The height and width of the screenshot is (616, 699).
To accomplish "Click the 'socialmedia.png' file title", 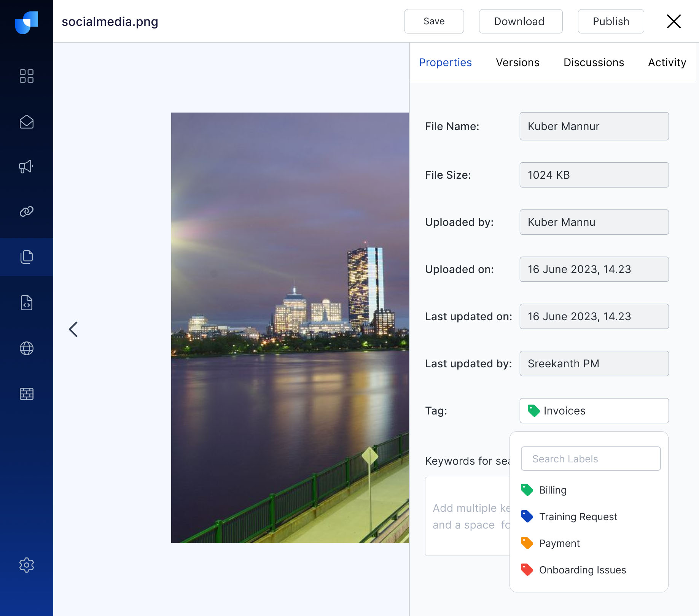I will pos(110,22).
